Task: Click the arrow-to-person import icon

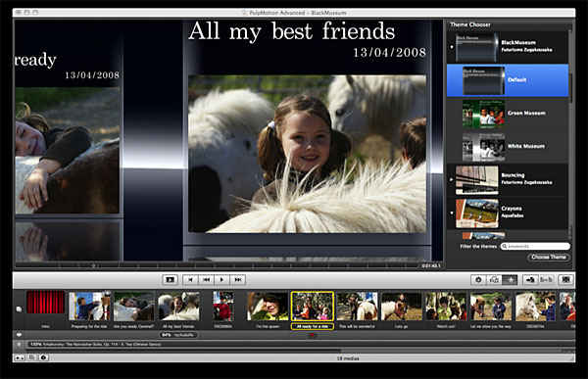Action: pos(530,280)
